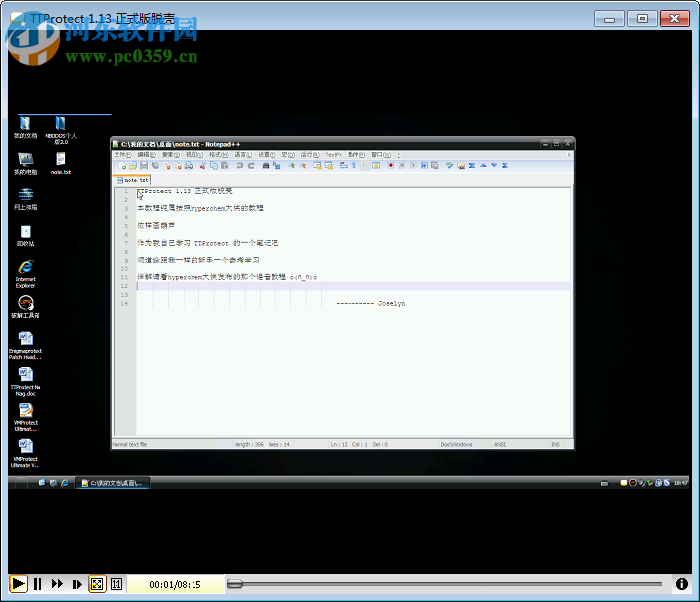Click the Cut scissors icon in Notepad++
This screenshot has width=700, height=602.
(203, 166)
